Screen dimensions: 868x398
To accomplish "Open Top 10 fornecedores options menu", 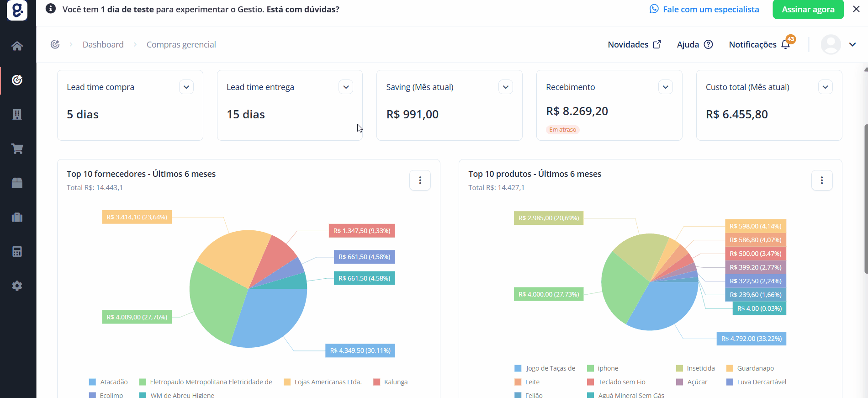I will click(420, 180).
